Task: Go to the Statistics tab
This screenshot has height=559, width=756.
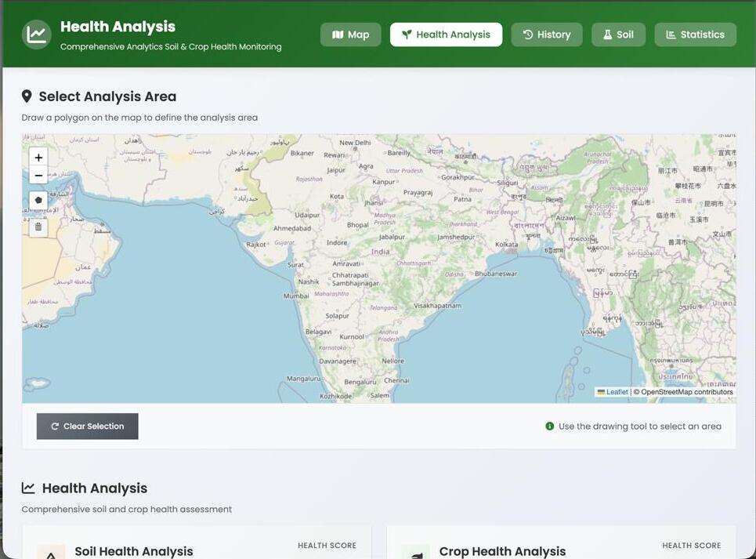Action: (x=695, y=34)
